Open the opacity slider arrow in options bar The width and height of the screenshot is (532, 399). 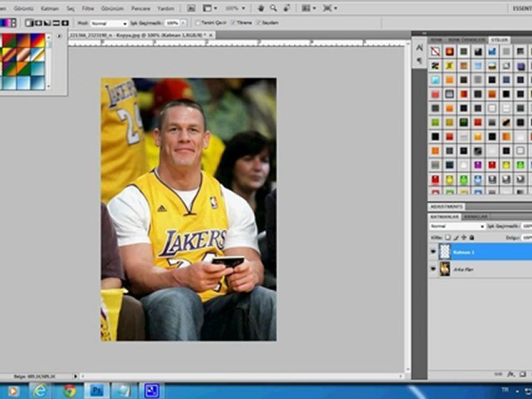coord(183,23)
